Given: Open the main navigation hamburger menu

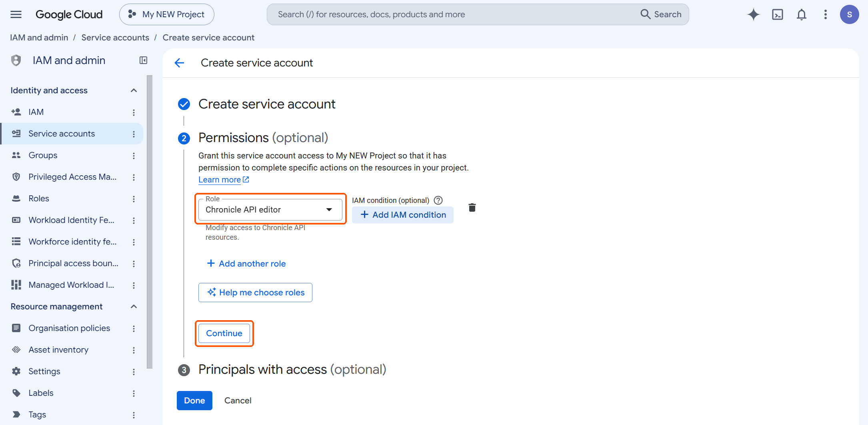Looking at the screenshot, I should click(x=16, y=14).
